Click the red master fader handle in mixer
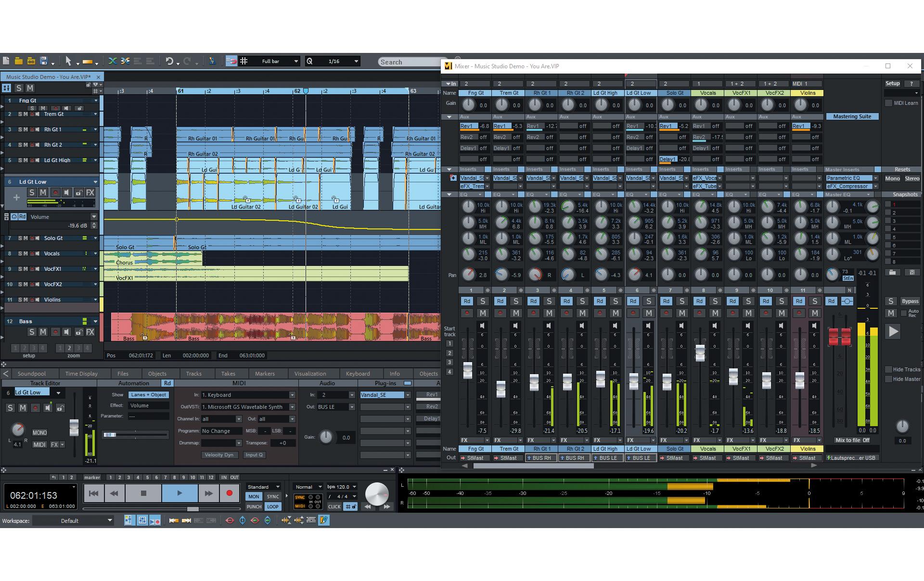This screenshot has width=924, height=581. click(839, 337)
